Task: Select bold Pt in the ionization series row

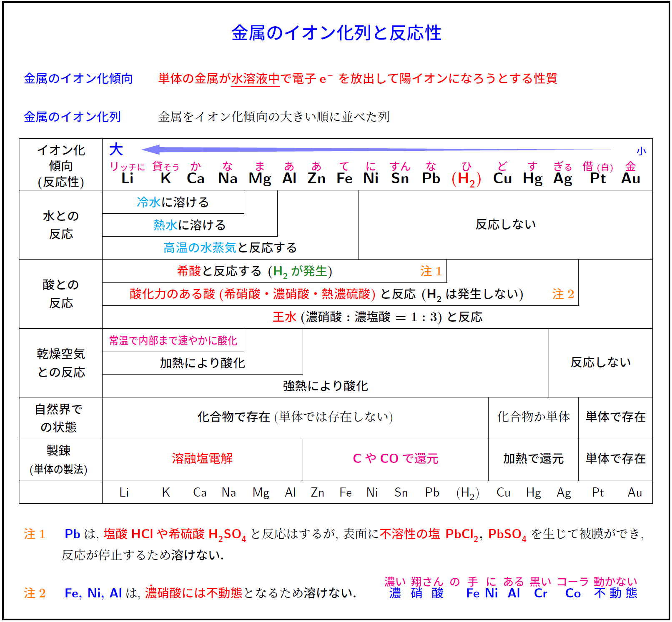Action: (x=598, y=178)
